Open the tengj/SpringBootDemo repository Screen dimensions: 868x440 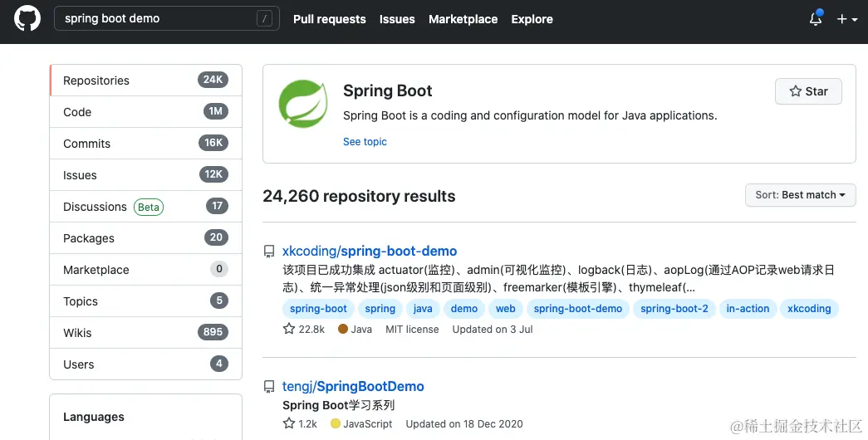click(x=353, y=386)
